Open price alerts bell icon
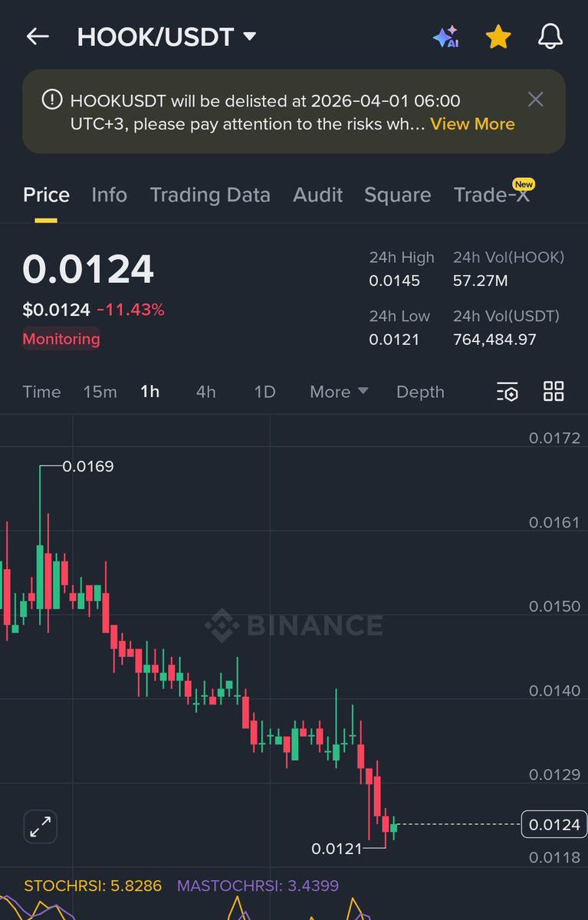This screenshot has width=588, height=920. coord(550,37)
